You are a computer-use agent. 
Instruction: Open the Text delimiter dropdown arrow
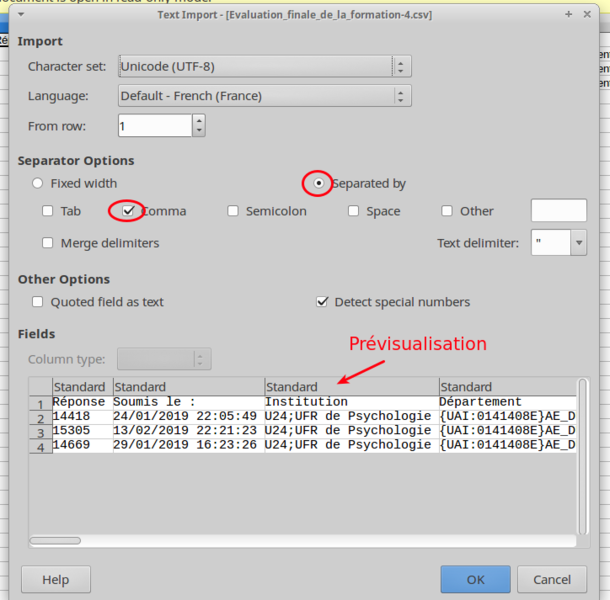point(578,243)
